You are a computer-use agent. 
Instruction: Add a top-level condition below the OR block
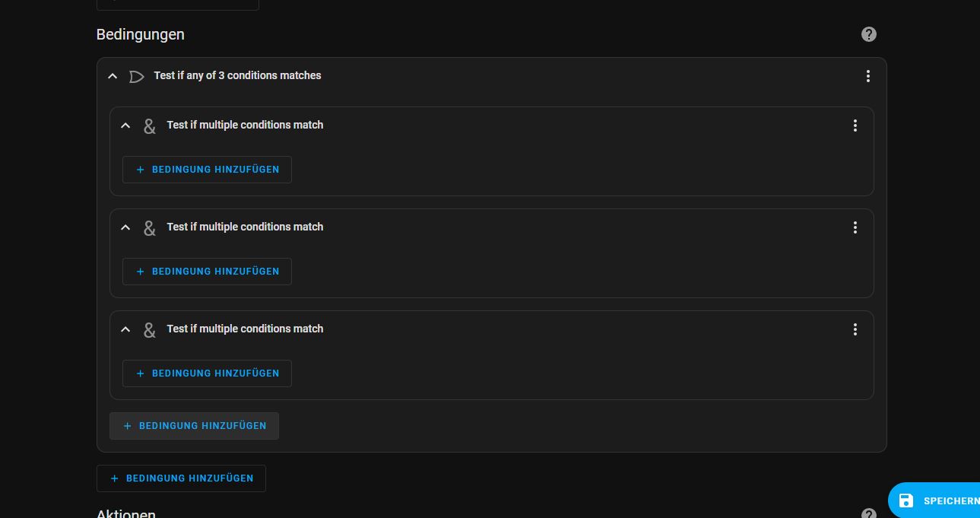[x=181, y=478]
